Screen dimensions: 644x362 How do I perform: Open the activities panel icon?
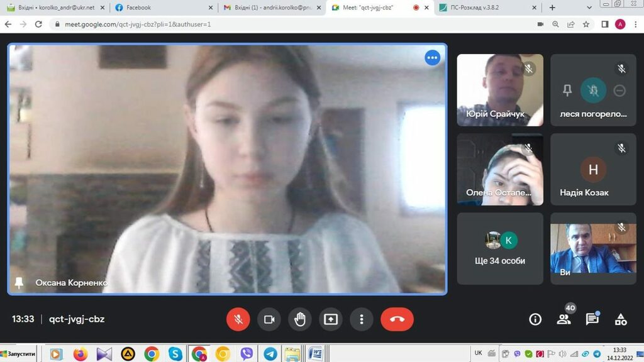[621, 319]
